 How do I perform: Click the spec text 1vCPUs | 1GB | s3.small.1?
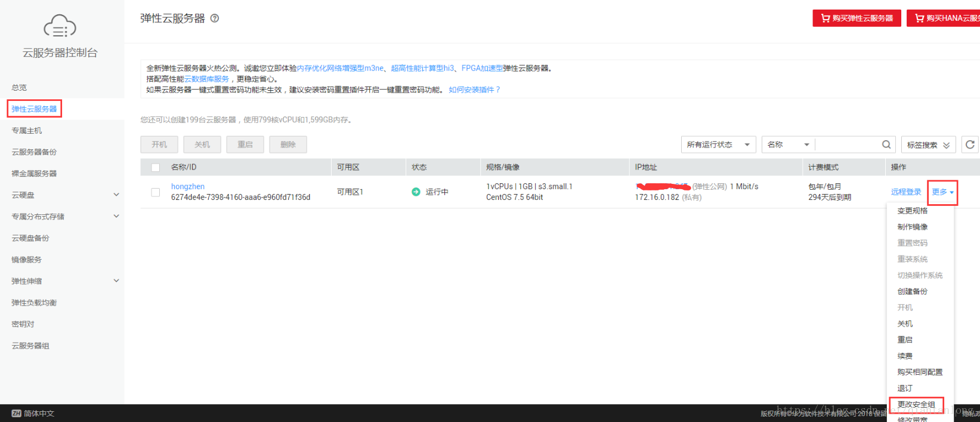point(529,186)
